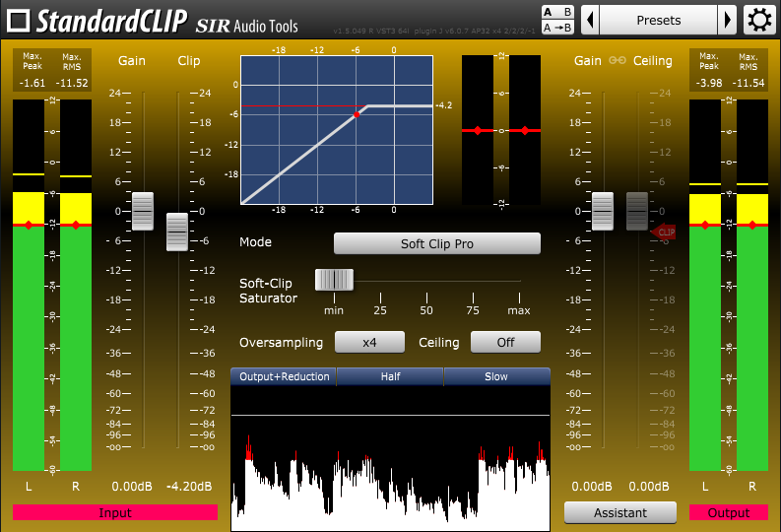Select the Slow display speed tab
Viewport: 781px width, 532px height.
496,376
